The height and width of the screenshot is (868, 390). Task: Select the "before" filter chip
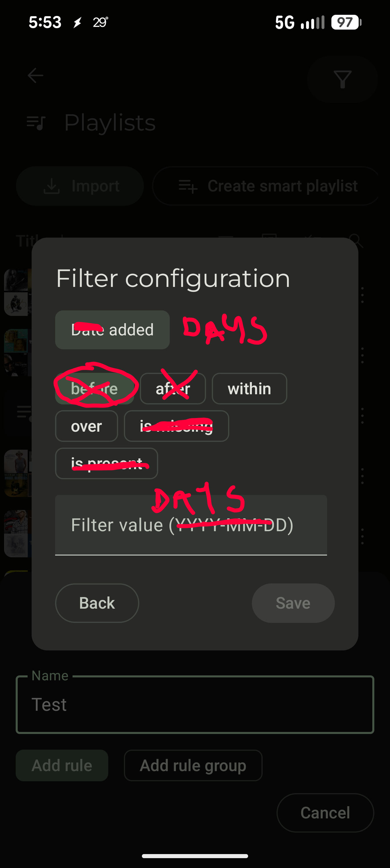[x=94, y=388]
